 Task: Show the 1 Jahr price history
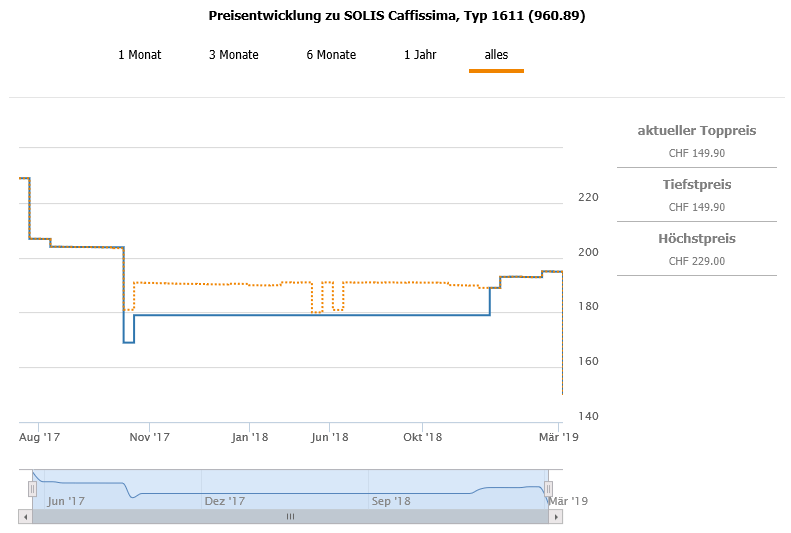420,55
